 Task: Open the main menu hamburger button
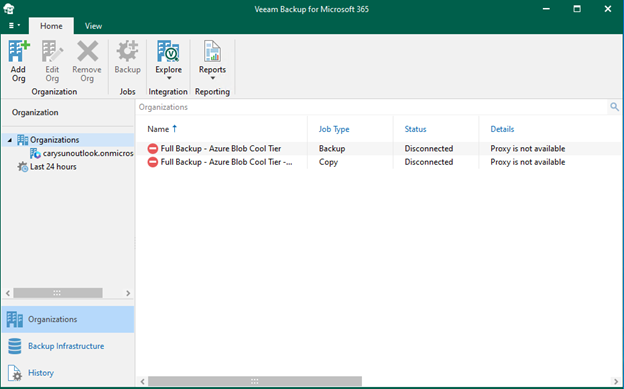(x=14, y=25)
